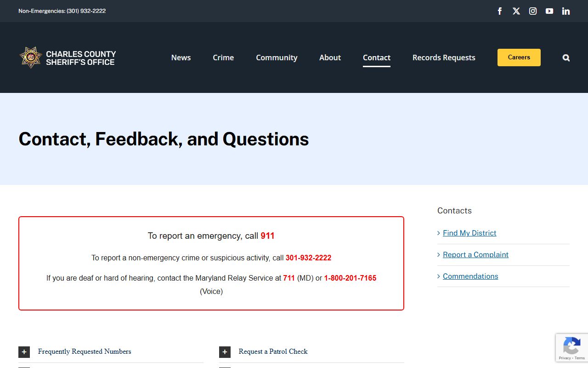Screen dimensions: 588x368
Task: Select the Community menu item
Action: (x=277, y=57)
